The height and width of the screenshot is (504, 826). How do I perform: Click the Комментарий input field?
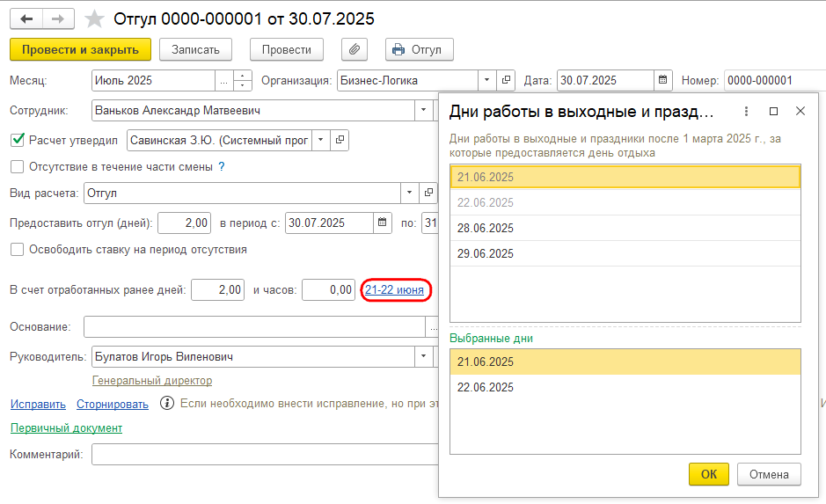[x=265, y=455]
